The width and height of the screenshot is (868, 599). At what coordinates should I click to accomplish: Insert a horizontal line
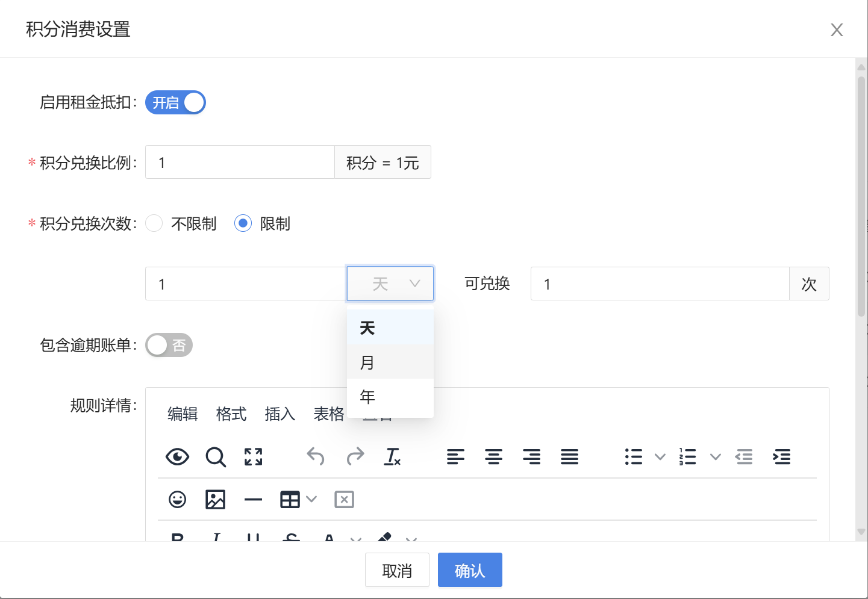[x=253, y=500]
